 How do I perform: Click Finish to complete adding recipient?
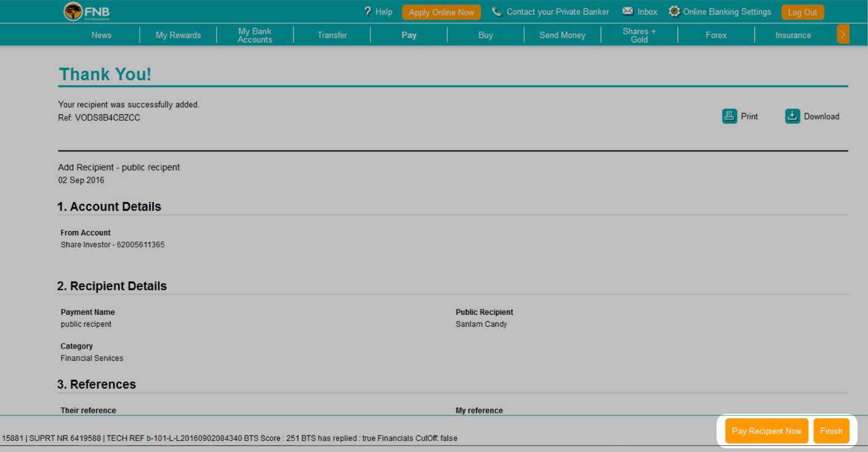831,431
